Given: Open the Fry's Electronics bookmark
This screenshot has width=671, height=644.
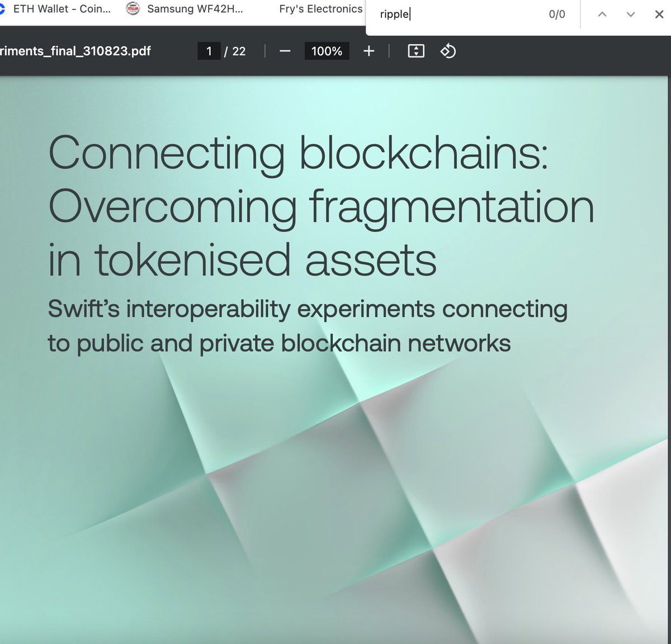Looking at the screenshot, I should (320, 9).
